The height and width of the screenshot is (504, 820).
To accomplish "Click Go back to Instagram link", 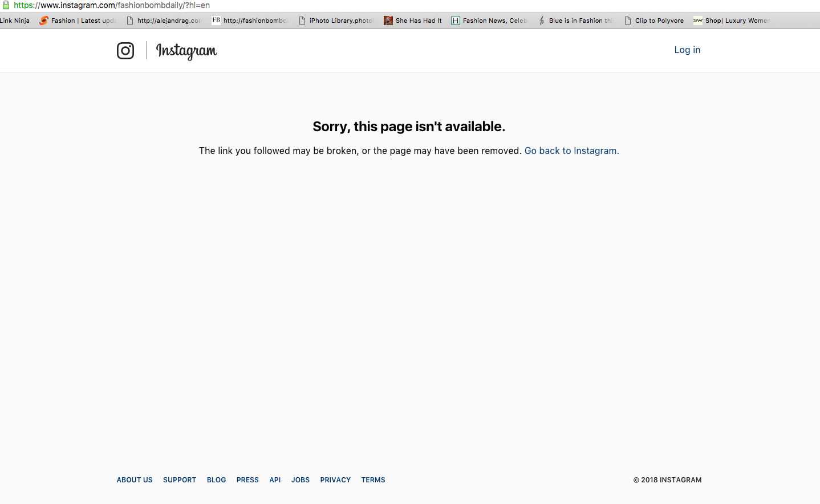I will pyautogui.click(x=571, y=151).
